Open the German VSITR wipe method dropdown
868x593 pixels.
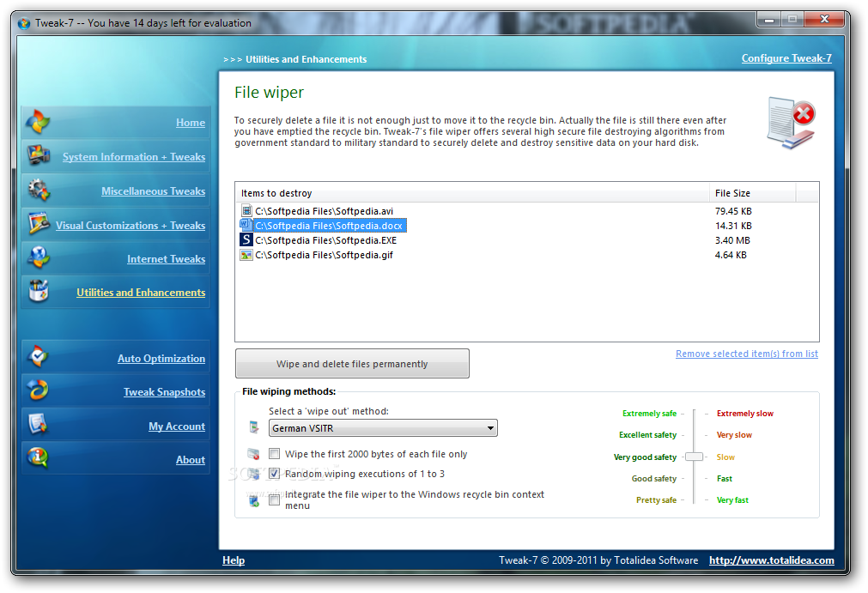(383, 428)
